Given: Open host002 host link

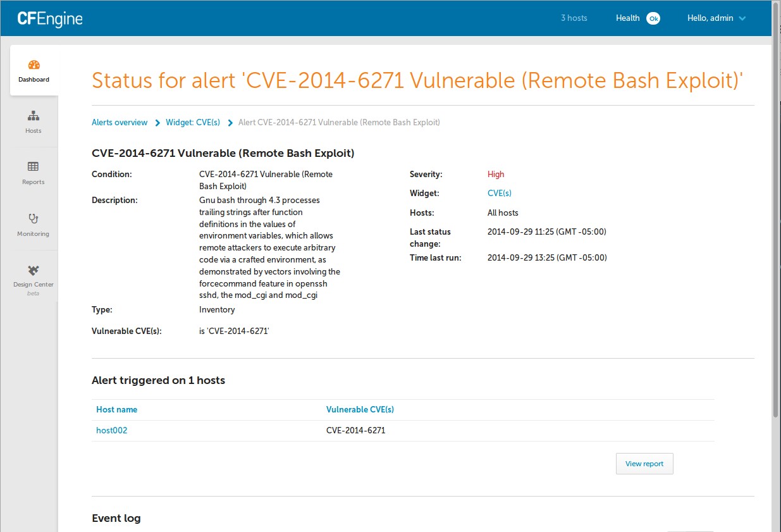Looking at the screenshot, I should pyautogui.click(x=112, y=431).
